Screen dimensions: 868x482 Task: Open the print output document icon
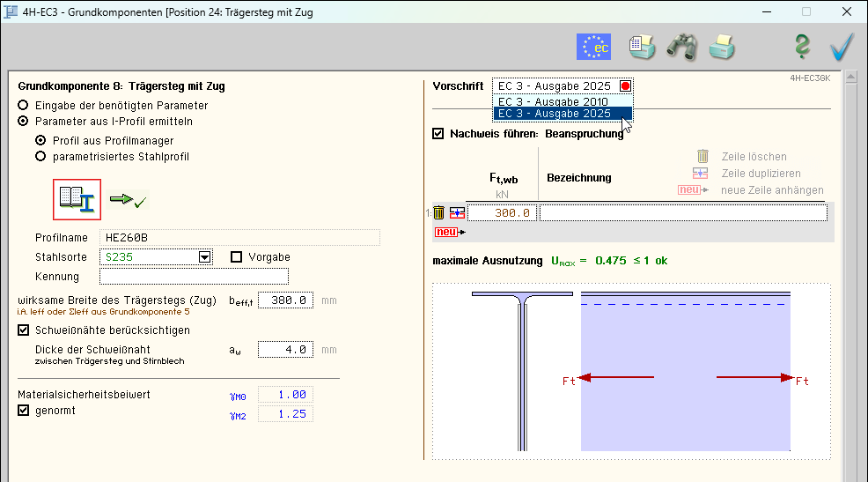tap(642, 47)
